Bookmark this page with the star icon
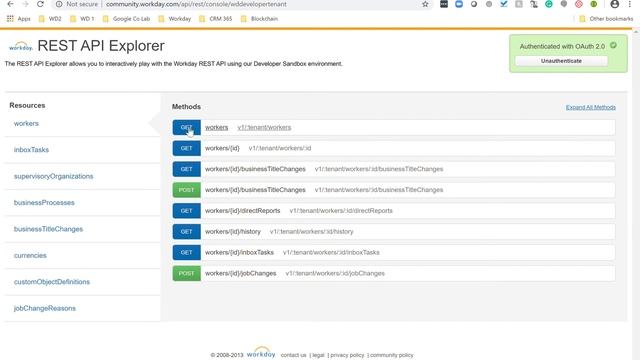This screenshot has height=360, width=640. pos(425,4)
